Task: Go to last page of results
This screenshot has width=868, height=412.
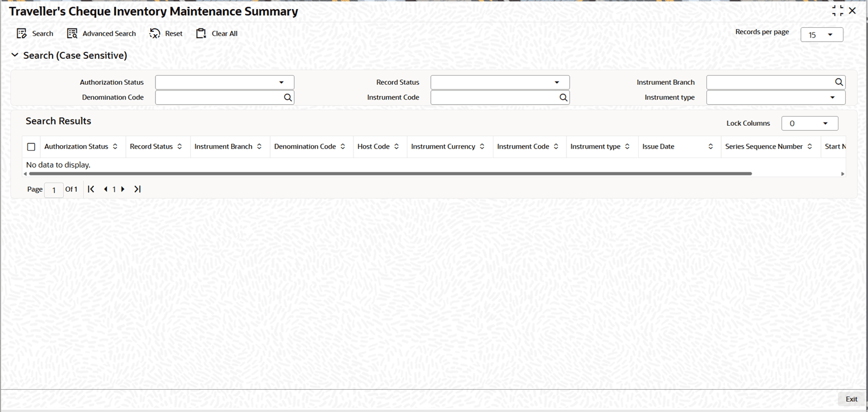Action: (x=137, y=189)
